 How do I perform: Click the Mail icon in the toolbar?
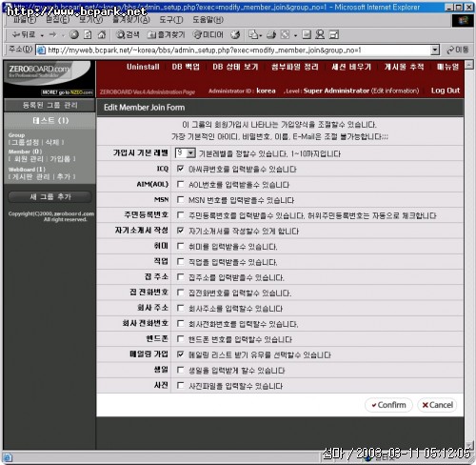(253, 34)
